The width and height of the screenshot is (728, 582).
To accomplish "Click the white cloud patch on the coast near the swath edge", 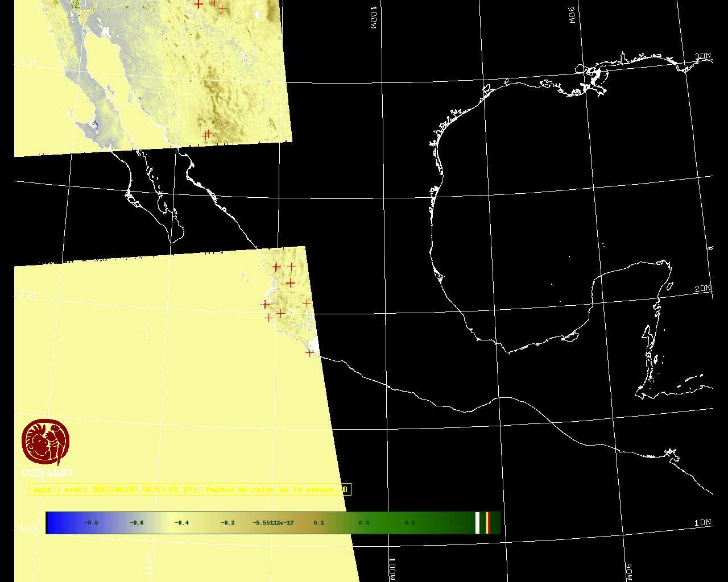I will point(312,343).
